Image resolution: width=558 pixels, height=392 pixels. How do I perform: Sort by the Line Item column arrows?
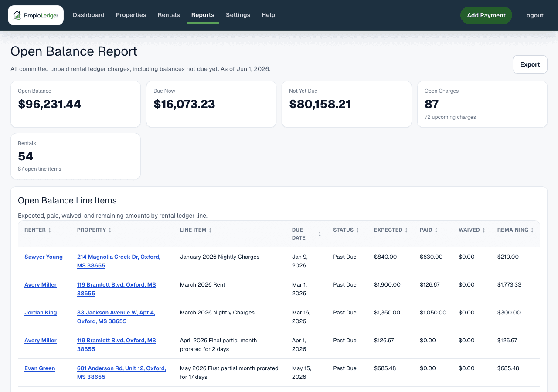click(210, 230)
